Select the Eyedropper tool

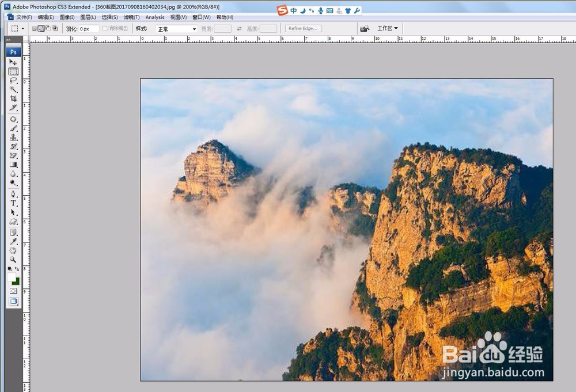[x=13, y=242]
